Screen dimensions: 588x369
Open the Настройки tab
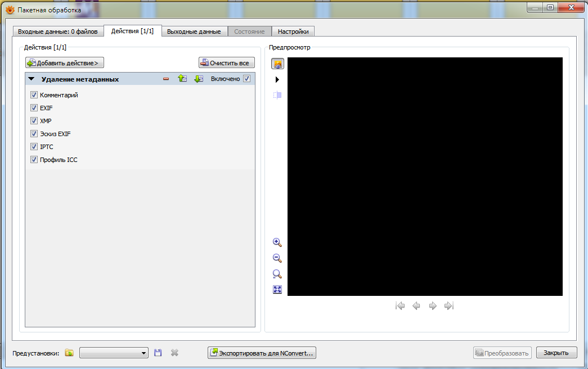click(293, 31)
